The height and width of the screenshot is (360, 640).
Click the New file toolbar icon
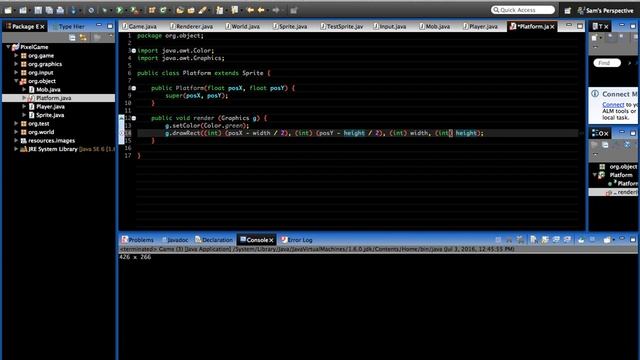[x=8, y=11]
